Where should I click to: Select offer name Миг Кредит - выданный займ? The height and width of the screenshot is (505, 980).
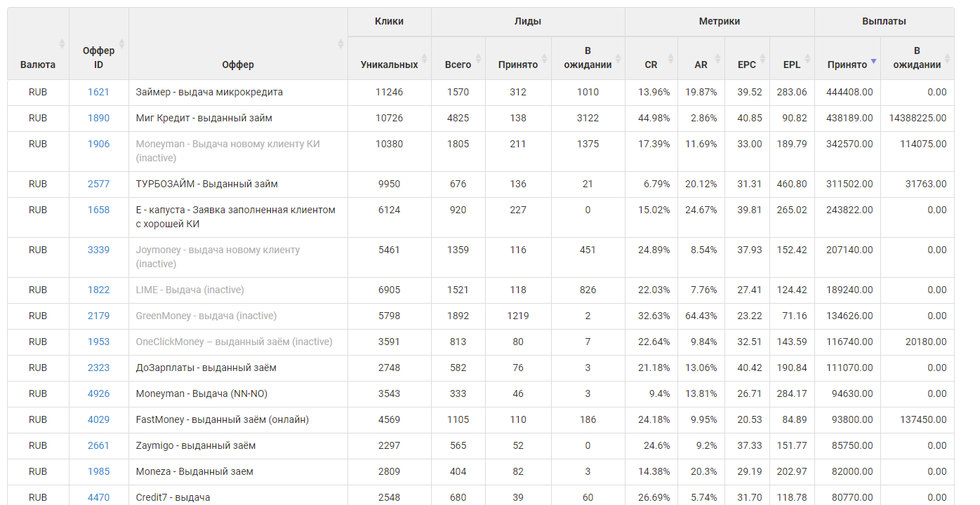(204, 118)
